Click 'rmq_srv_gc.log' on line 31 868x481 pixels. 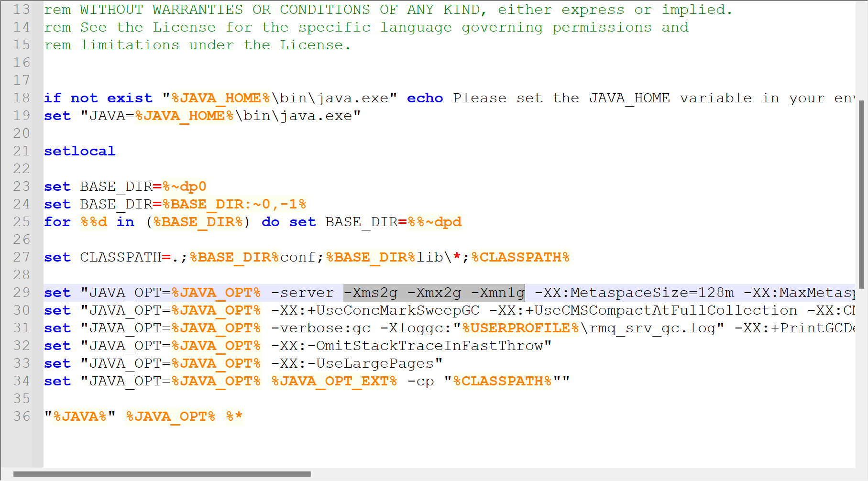(652, 328)
